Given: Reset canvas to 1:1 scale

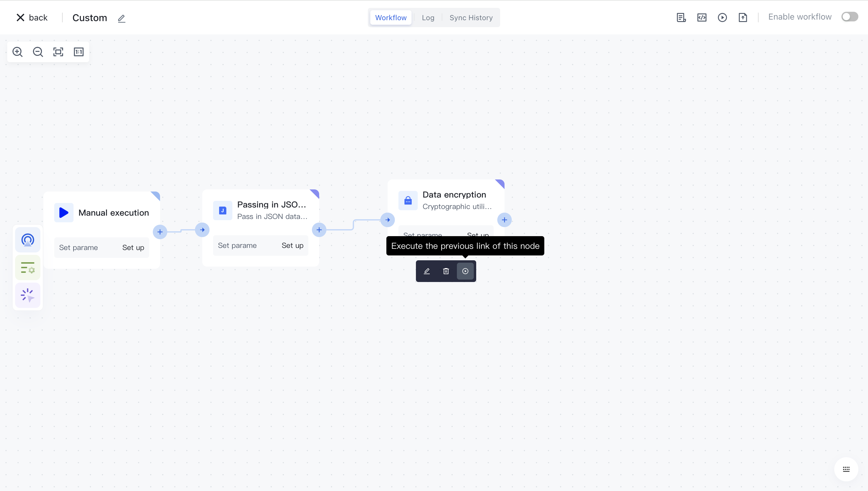Looking at the screenshot, I should [x=78, y=52].
